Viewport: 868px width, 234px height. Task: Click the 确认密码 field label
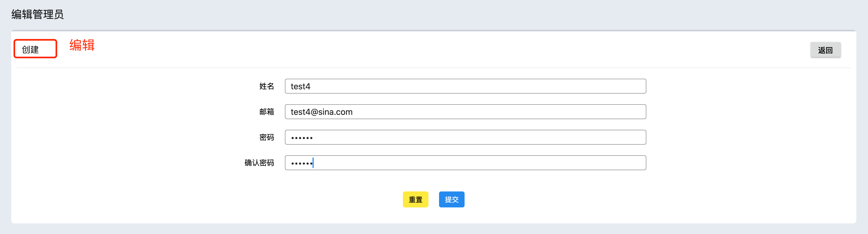point(259,163)
